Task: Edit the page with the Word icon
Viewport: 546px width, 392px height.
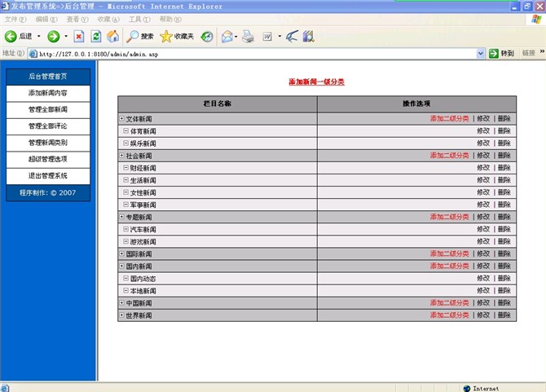Action: click(x=267, y=36)
